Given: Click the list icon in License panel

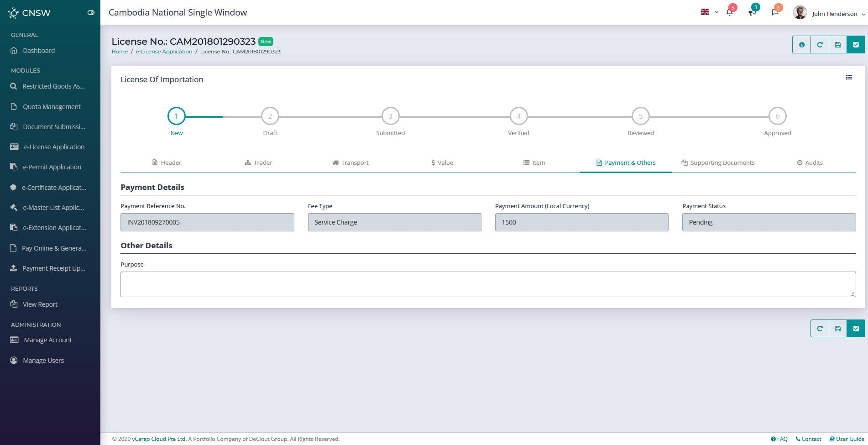Looking at the screenshot, I should (x=849, y=78).
